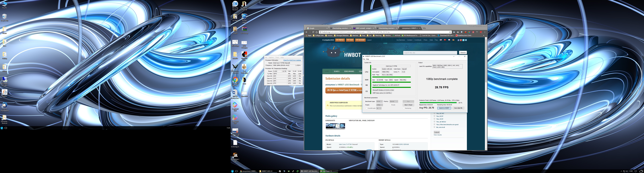Click the 'Search this site' input field

click(x=430, y=53)
